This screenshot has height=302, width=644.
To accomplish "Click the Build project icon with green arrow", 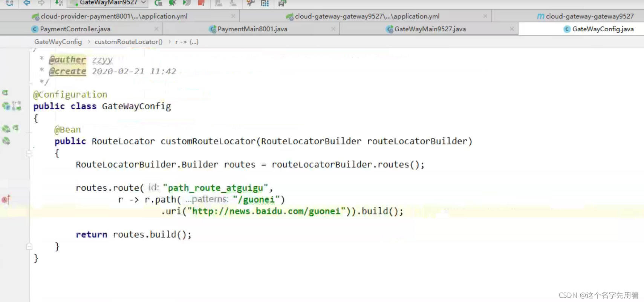I will click(x=59, y=3).
